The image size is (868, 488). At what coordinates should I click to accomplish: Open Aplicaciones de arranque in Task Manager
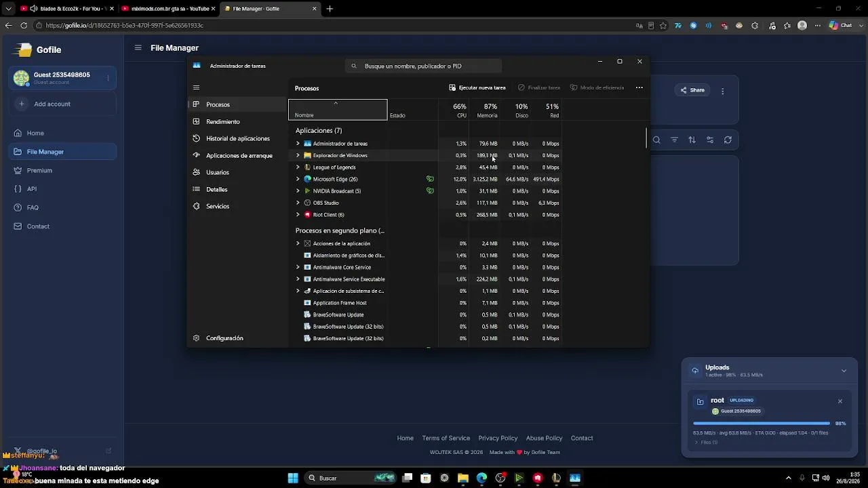tap(237, 156)
